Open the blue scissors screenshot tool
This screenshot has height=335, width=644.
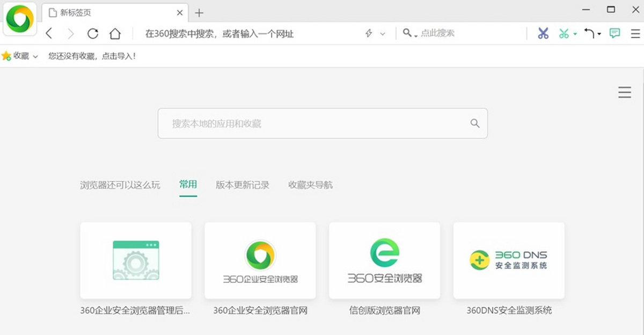(x=543, y=33)
